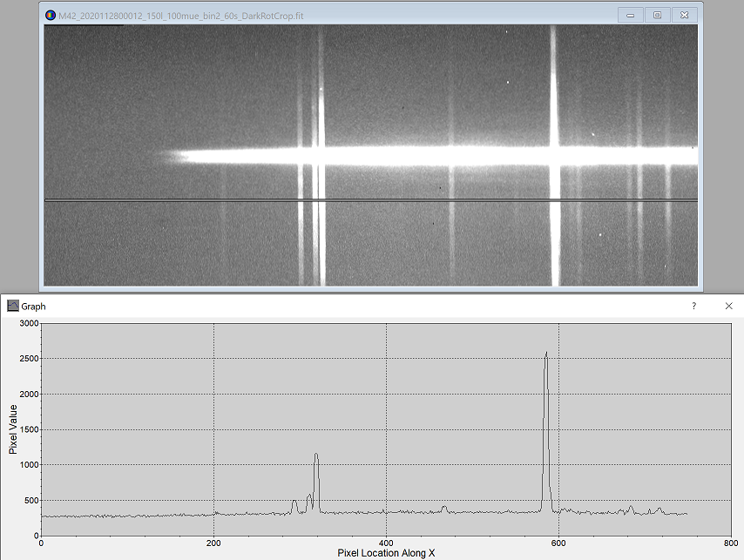Open help with the Graph question mark

(693, 306)
